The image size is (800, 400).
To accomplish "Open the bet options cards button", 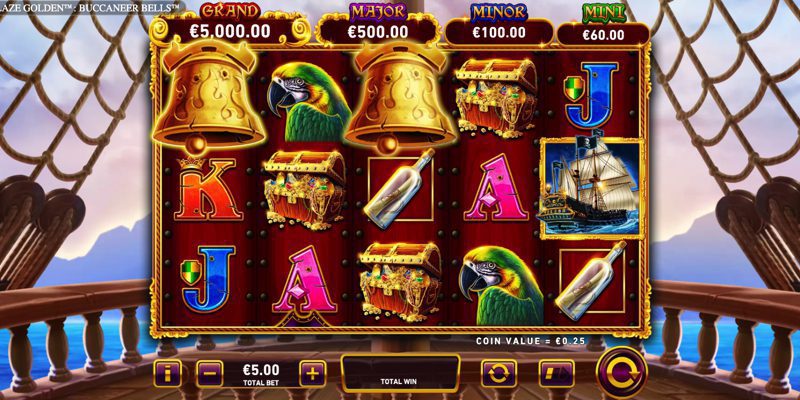I will (x=557, y=373).
